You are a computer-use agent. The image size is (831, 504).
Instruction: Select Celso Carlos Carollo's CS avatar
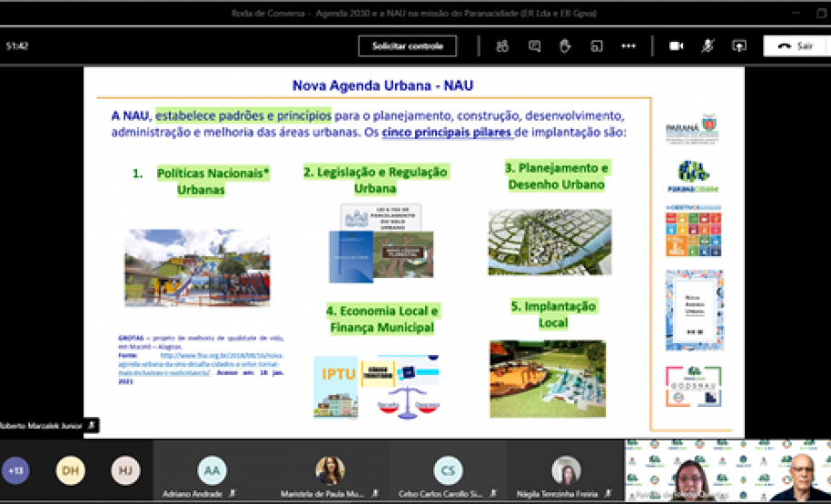pyautogui.click(x=448, y=470)
